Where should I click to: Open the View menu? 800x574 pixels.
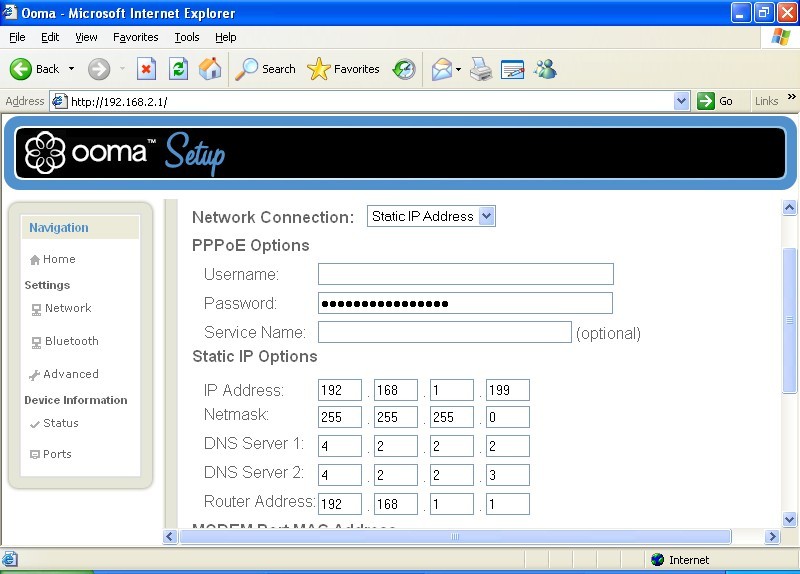click(86, 37)
